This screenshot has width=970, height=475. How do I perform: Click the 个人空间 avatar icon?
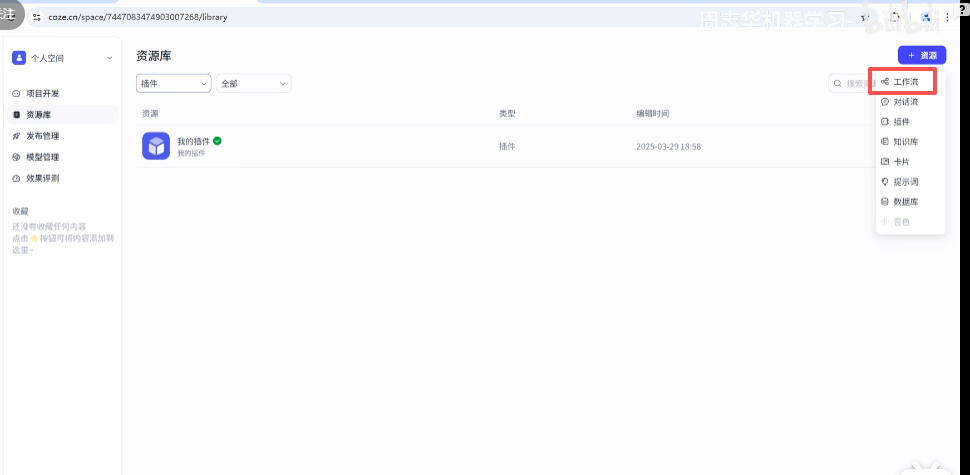(x=19, y=58)
